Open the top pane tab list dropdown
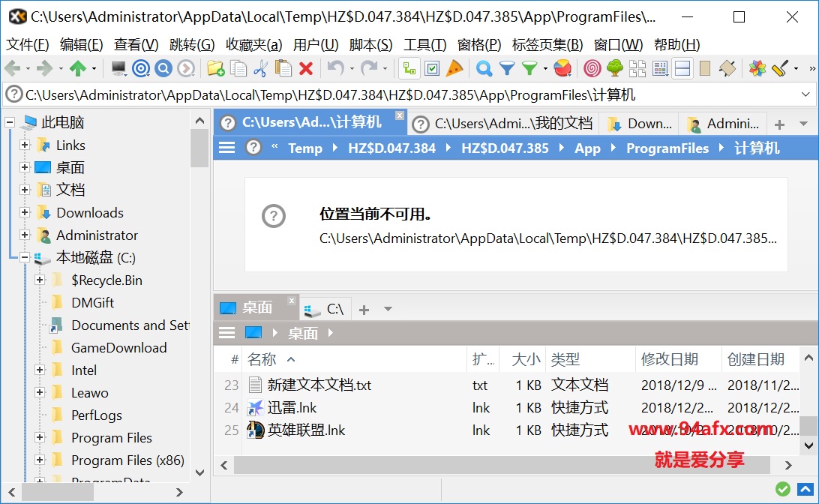This screenshot has height=504, width=819. 803,124
